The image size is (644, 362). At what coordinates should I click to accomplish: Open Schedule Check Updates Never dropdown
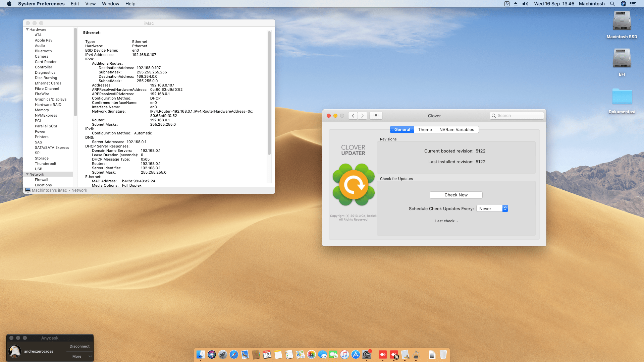[492, 208]
